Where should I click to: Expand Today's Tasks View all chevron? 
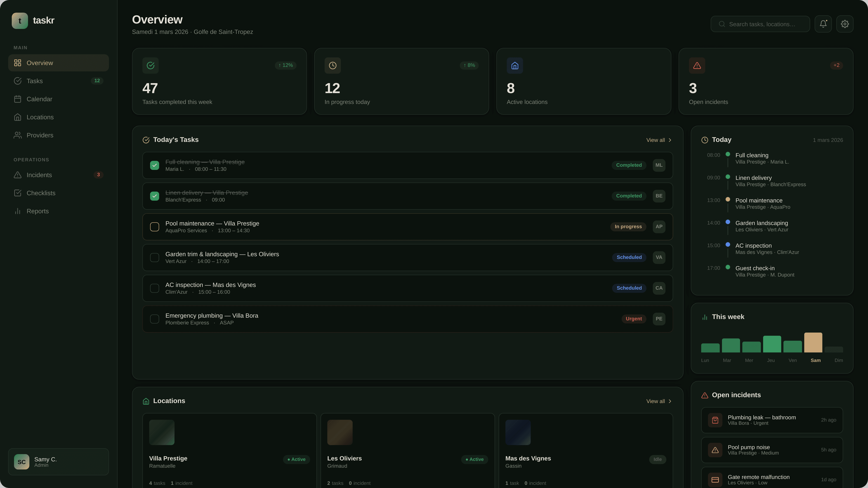pyautogui.click(x=670, y=140)
